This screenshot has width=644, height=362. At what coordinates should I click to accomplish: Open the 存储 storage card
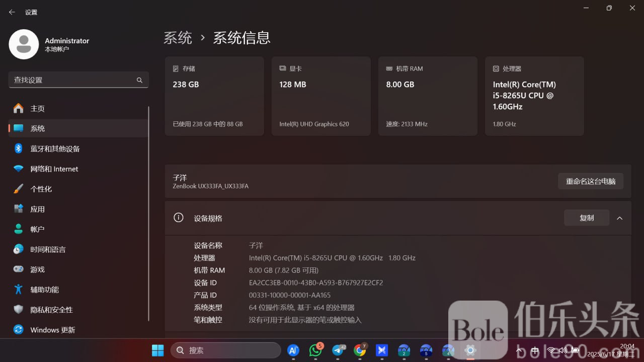[x=214, y=96]
